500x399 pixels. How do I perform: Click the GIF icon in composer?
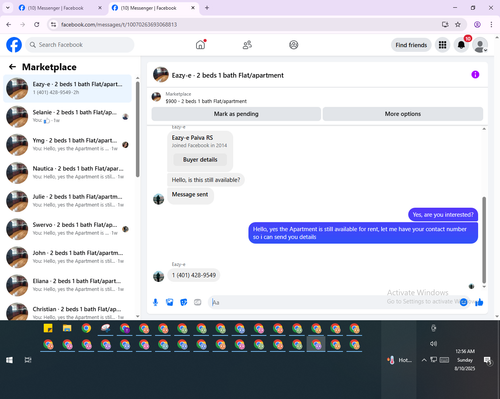point(198,302)
